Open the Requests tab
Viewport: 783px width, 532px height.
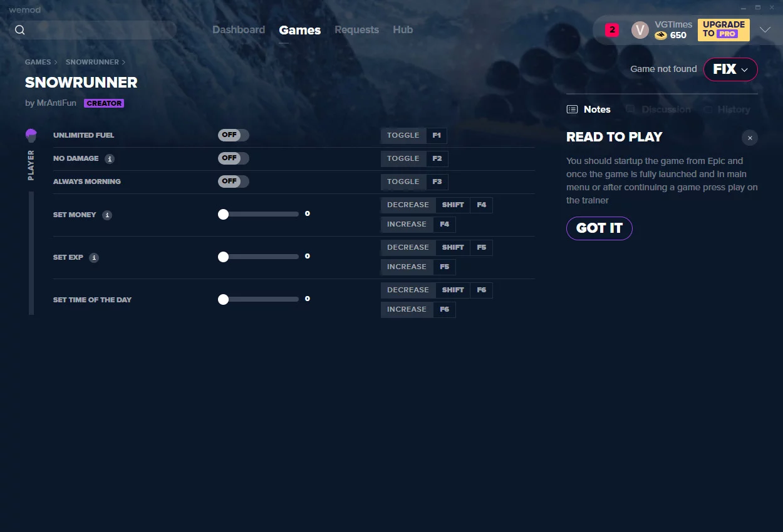(x=356, y=29)
